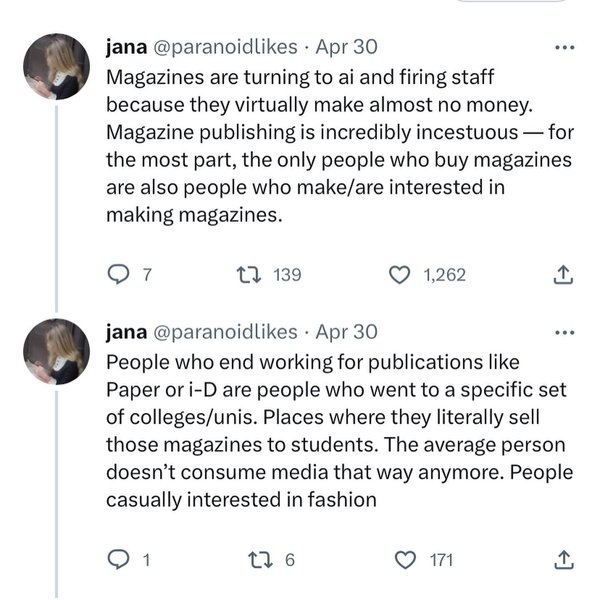Open the Apr 30 timestamp of second tweet

coord(344,331)
